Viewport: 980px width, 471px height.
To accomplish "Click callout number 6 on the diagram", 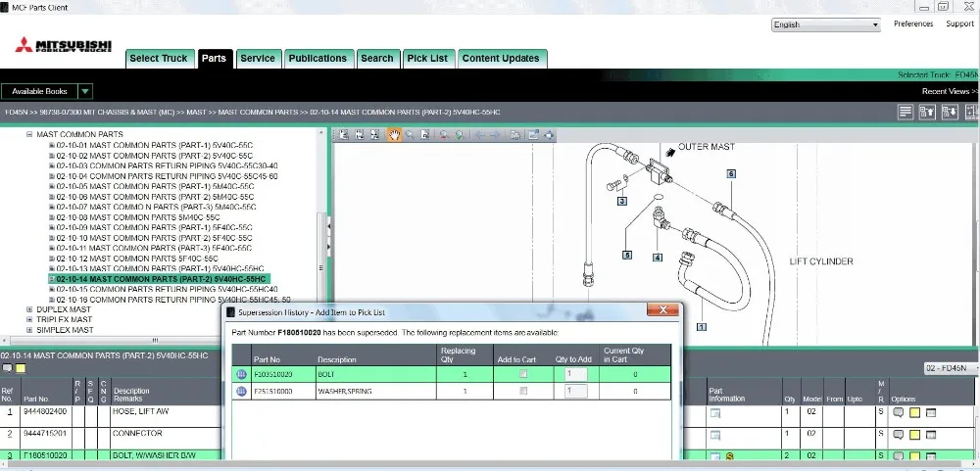I will click(731, 173).
